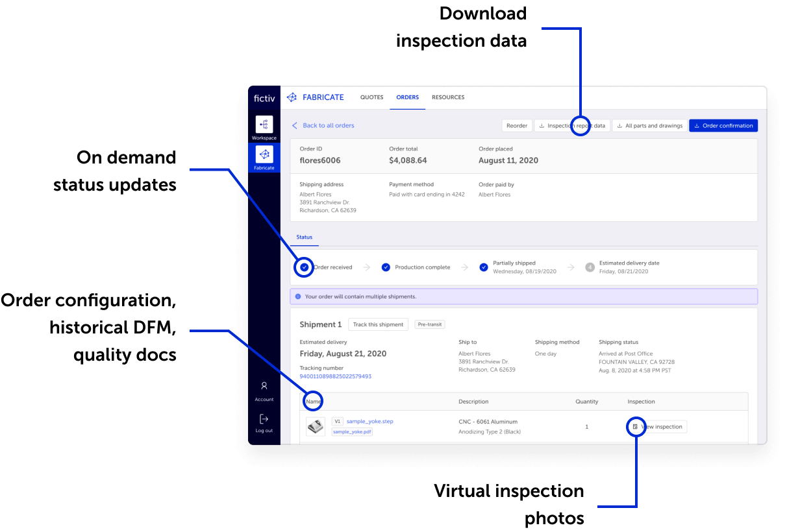This screenshot has width=787, height=532.
Task: Click the sample_yoke part thumbnail
Action: pyautogui.click(x=315, y=426)
